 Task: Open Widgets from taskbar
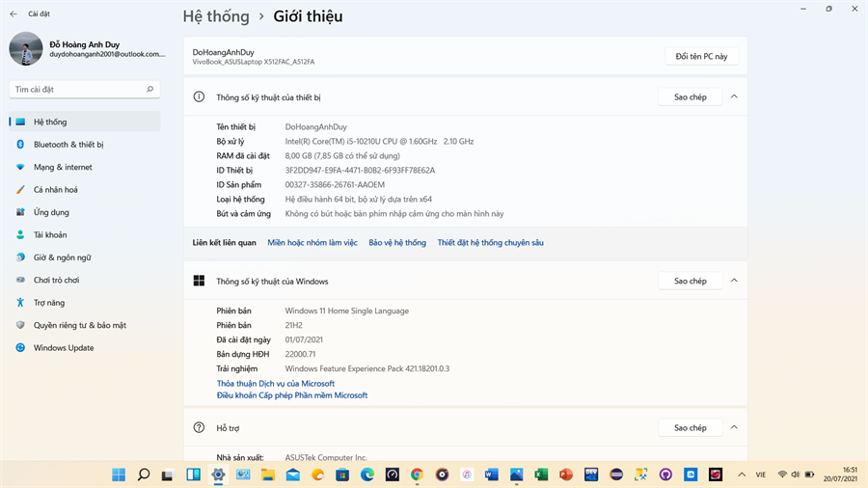pos(193,474)
